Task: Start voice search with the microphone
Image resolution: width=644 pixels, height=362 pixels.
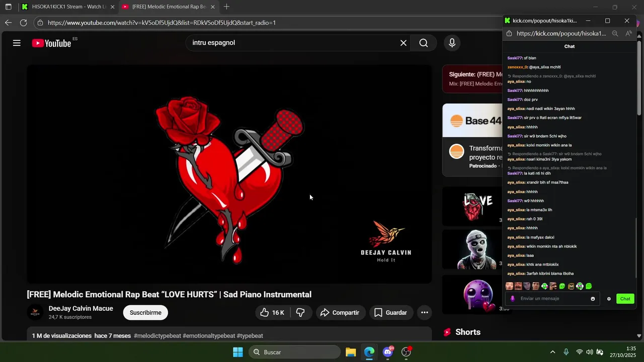Action: click(x=452, y=43)
